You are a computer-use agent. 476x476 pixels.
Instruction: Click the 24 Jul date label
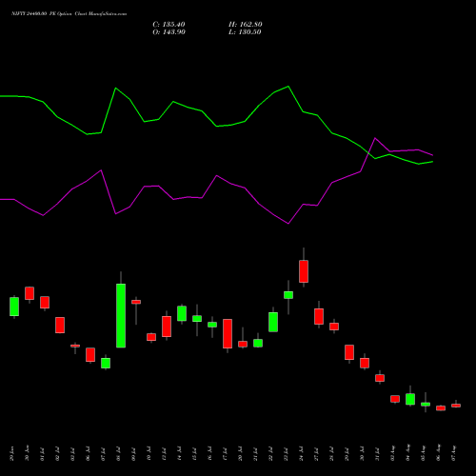pos(302,454)
